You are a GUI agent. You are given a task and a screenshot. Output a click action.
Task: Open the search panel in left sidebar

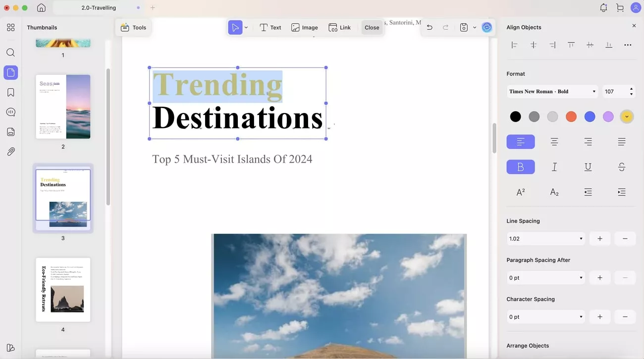[10, 53]
